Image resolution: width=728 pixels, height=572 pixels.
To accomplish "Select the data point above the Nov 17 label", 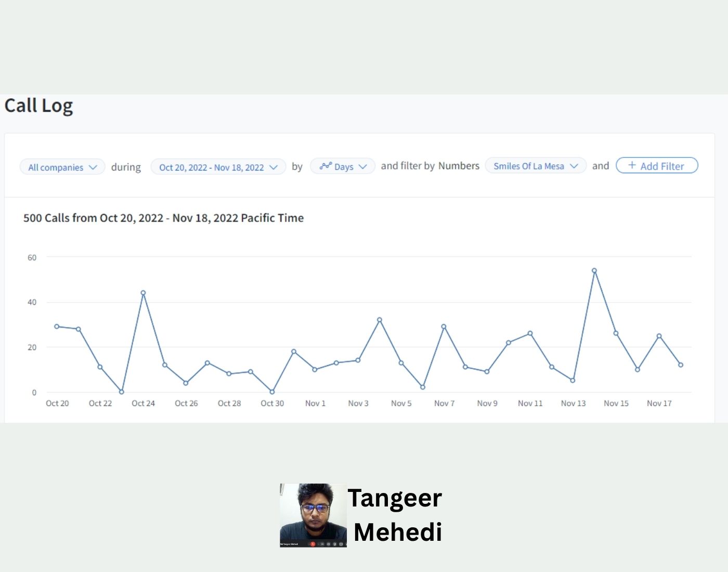I will 659,336.
